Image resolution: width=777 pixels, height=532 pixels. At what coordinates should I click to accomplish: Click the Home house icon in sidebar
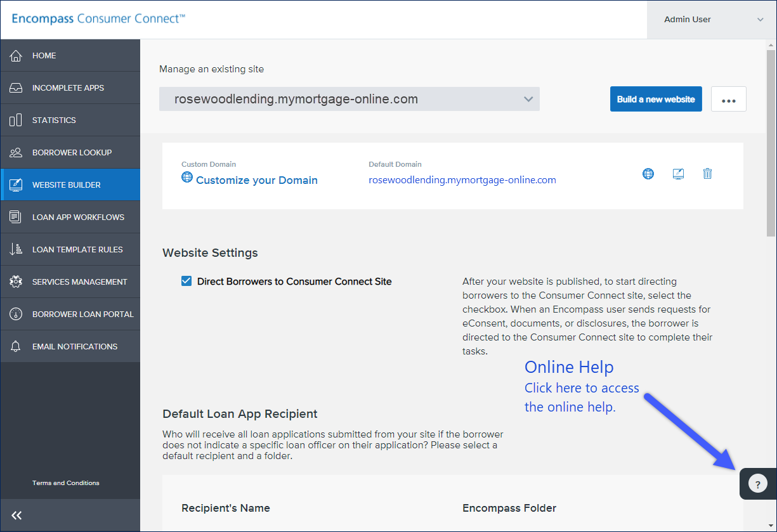pyautogui.click(x=16, y=56)
